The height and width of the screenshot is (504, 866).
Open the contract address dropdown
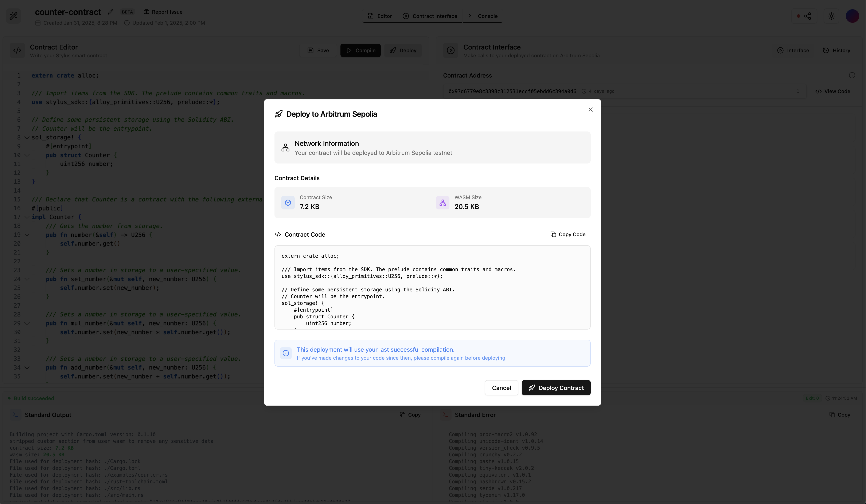624,91
